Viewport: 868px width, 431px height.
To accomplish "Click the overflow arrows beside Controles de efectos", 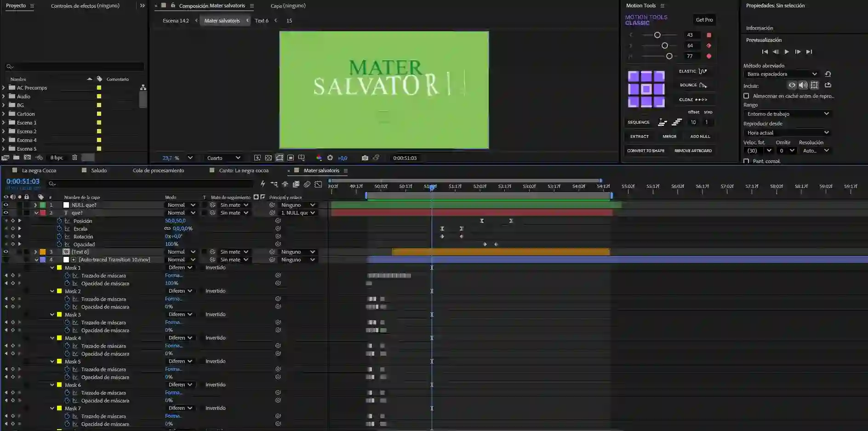I will tap(143, 6).
